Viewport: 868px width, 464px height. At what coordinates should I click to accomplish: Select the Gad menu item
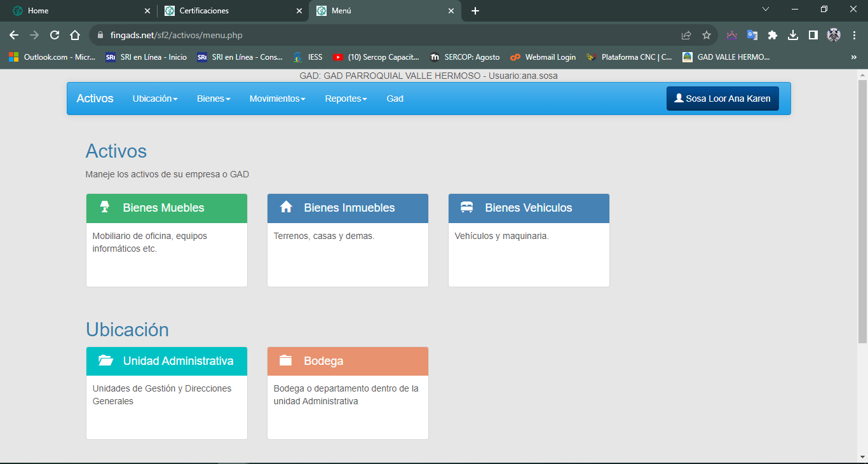point(395,99)
